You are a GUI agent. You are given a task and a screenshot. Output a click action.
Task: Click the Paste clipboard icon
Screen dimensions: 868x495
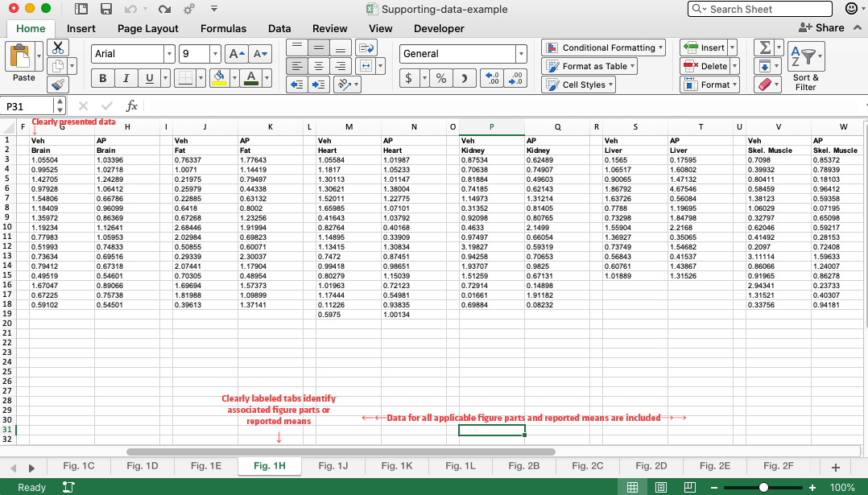click(20, 56)
